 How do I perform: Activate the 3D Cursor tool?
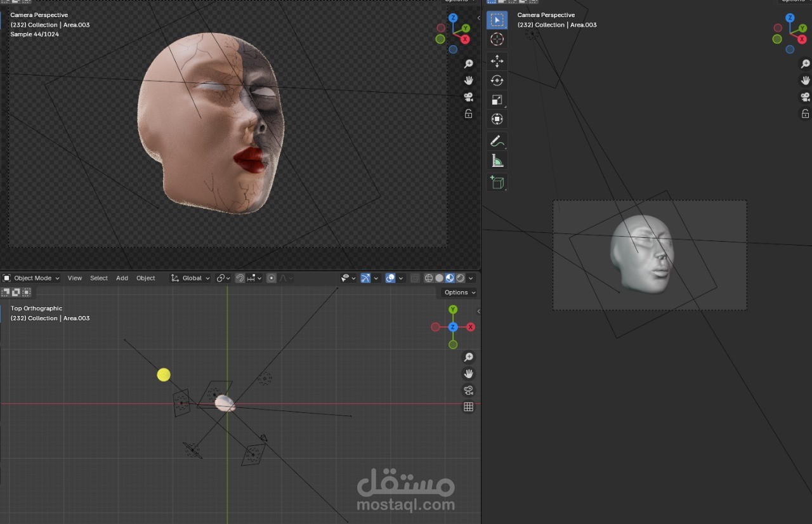pyautogui.click(x=497, y=39)
